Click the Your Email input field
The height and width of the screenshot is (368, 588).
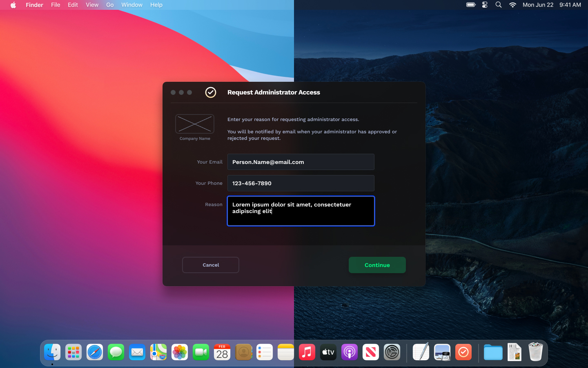(x=301, y=162)
